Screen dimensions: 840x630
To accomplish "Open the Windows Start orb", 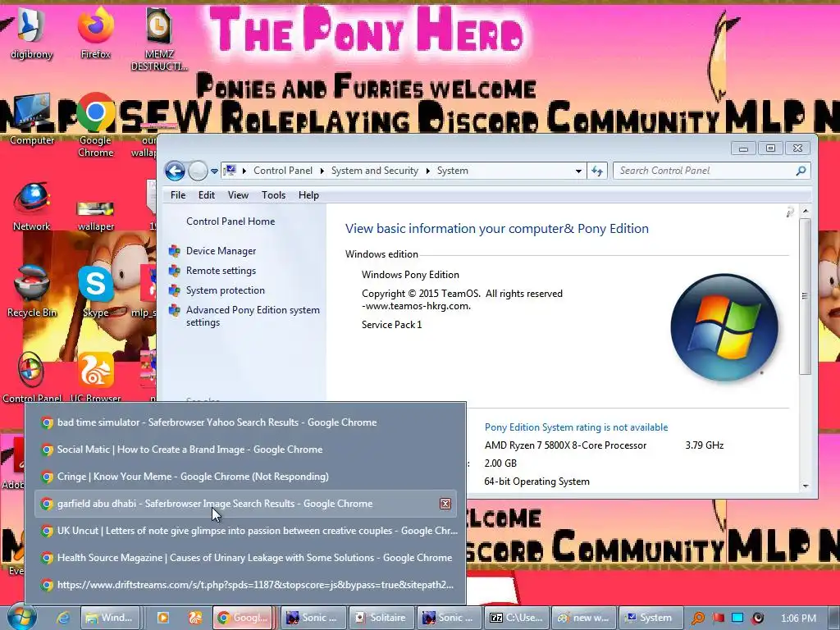I will [x=21, y=617].
